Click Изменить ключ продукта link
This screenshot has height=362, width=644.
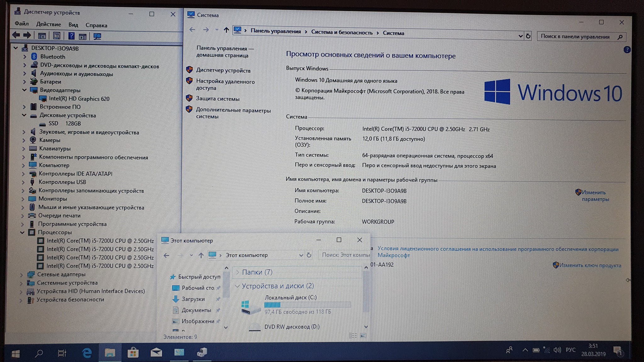(590, 265)
